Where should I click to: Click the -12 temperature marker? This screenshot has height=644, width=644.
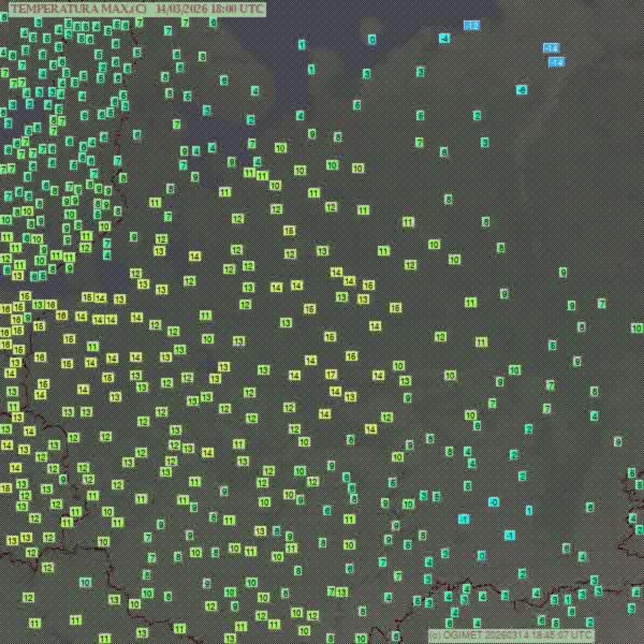click(x=471, y=25)
